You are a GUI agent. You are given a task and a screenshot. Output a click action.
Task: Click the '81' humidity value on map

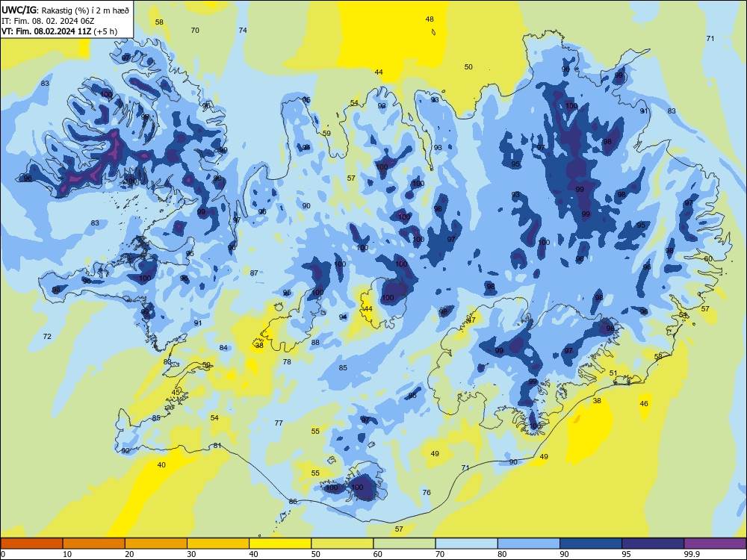217,445
